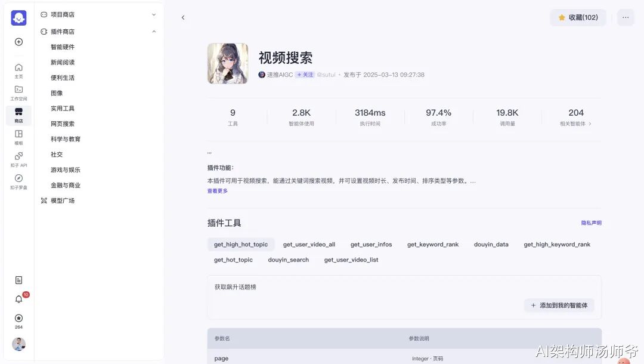The height and width of the screenshot is (364, 644).
Task: Open 相关智能体 arrow
Action: pyautogui.click(x=590, y=124)
